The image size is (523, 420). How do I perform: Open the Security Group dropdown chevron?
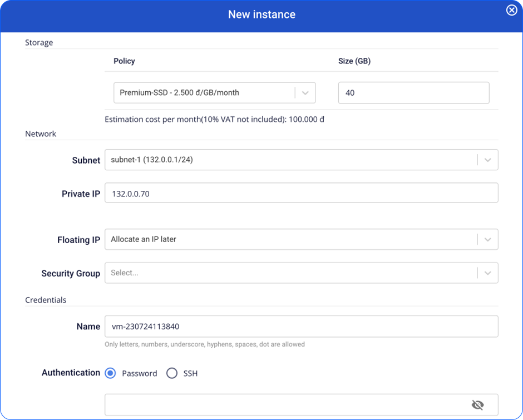487,273
